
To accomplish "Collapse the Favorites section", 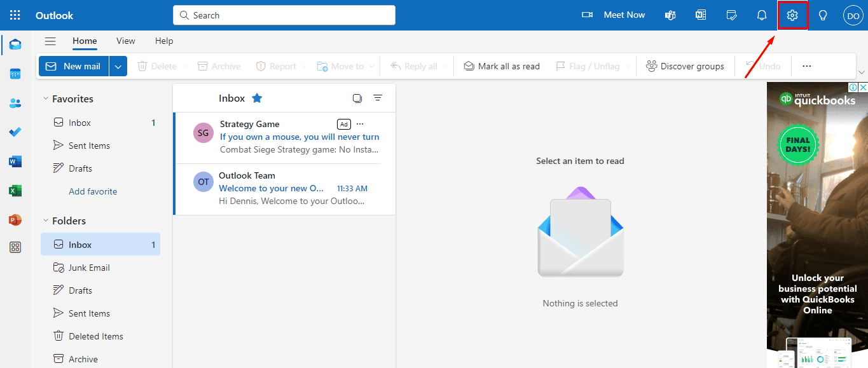I will [46, 99].
